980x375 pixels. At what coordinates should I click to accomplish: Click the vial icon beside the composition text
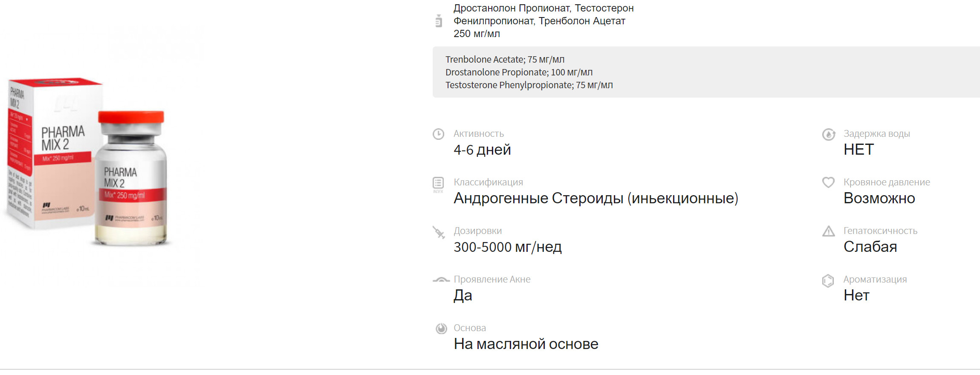click(438, 21)
